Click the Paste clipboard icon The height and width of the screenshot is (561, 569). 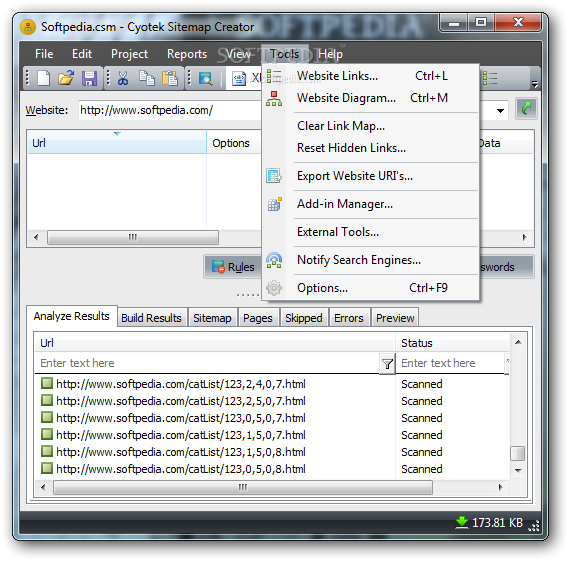tap(169, 78)
